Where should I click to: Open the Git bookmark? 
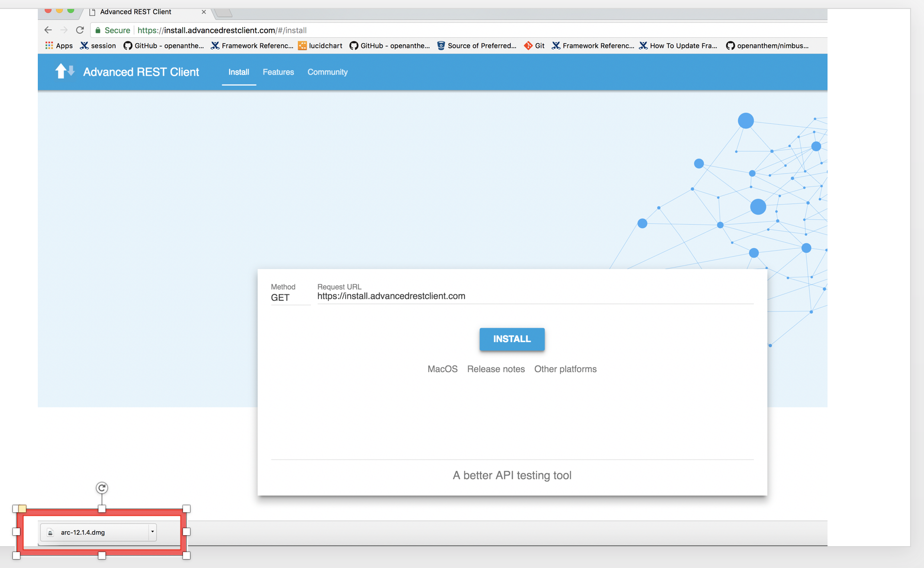coord(534,46)
